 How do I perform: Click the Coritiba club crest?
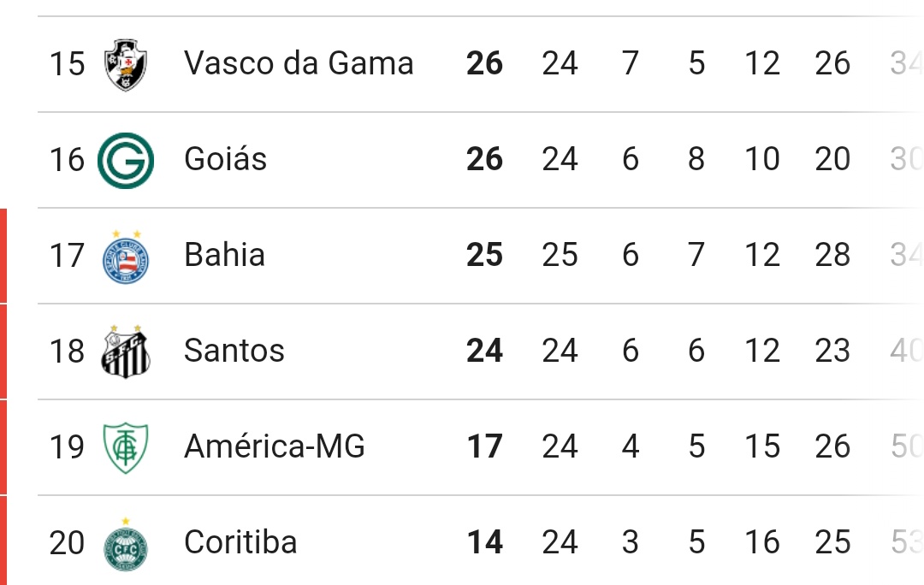[126, 544]
